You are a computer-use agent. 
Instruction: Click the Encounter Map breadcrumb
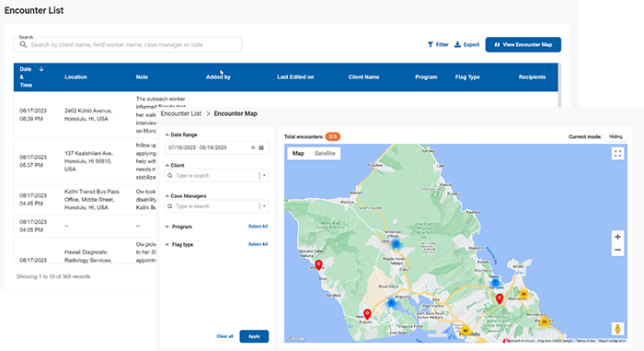pos(236,113)
